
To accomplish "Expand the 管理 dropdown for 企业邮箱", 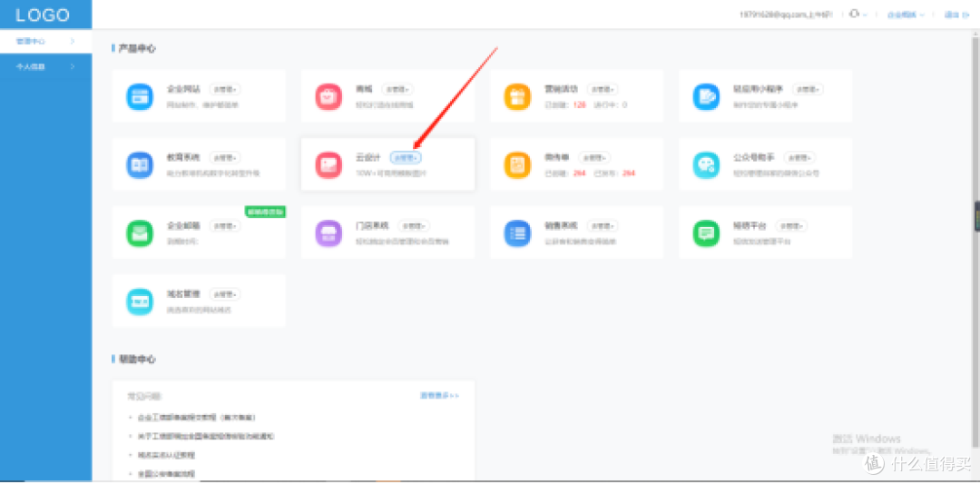I will coord(225,226).
